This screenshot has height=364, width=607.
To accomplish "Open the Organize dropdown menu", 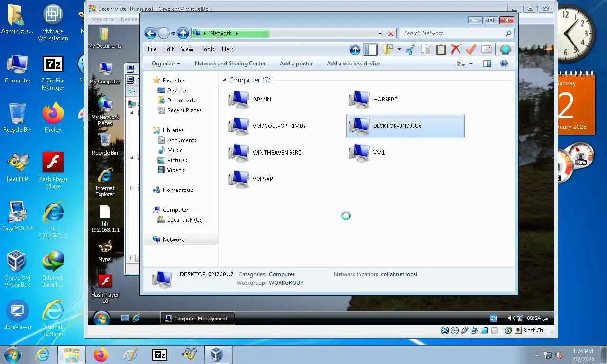I will [x=166, y=64].
